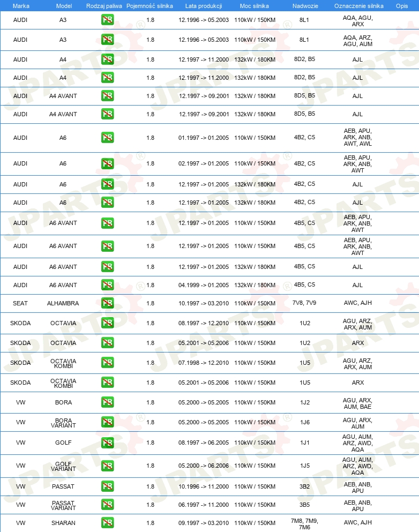Select engine codes AWC, AJH in Alhambra row
Screen dimensions: 419x532
pyautogui.click(x=357, y=303)
